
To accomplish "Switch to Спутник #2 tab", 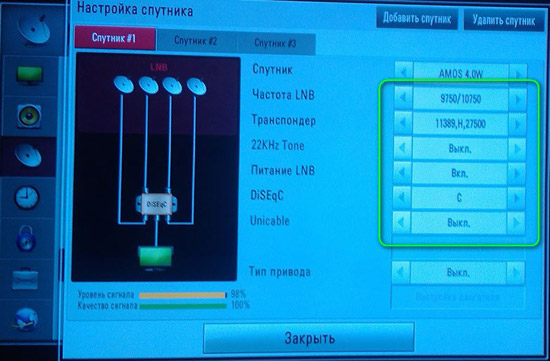I will (196, 41).
